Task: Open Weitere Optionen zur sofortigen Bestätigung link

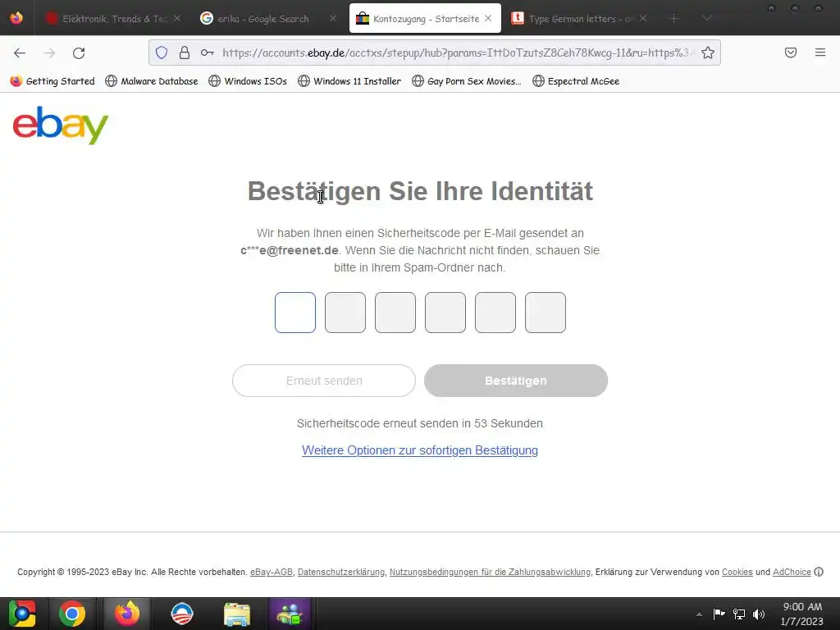Action: (420, 450)
